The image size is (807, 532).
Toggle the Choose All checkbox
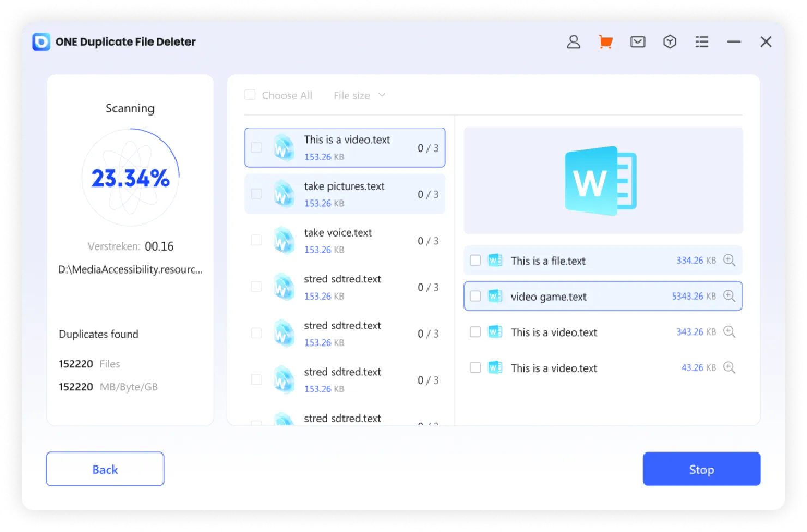(x=250, y=95)
